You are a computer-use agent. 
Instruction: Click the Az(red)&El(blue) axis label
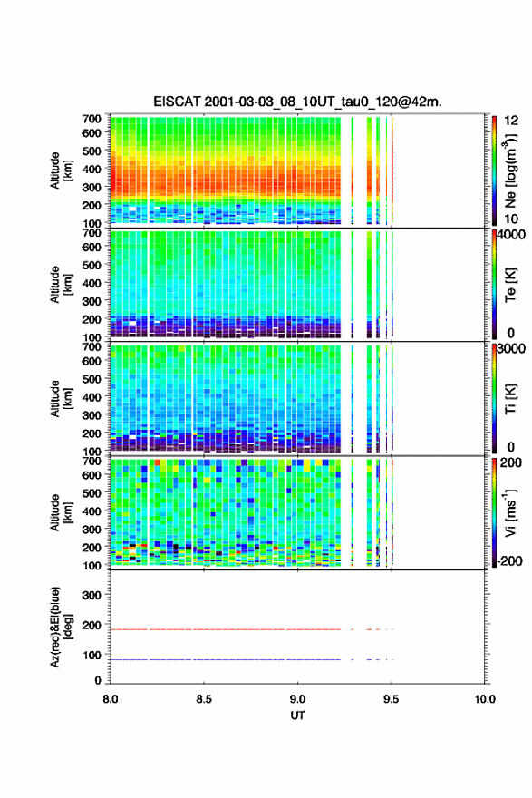pos(62,627)
